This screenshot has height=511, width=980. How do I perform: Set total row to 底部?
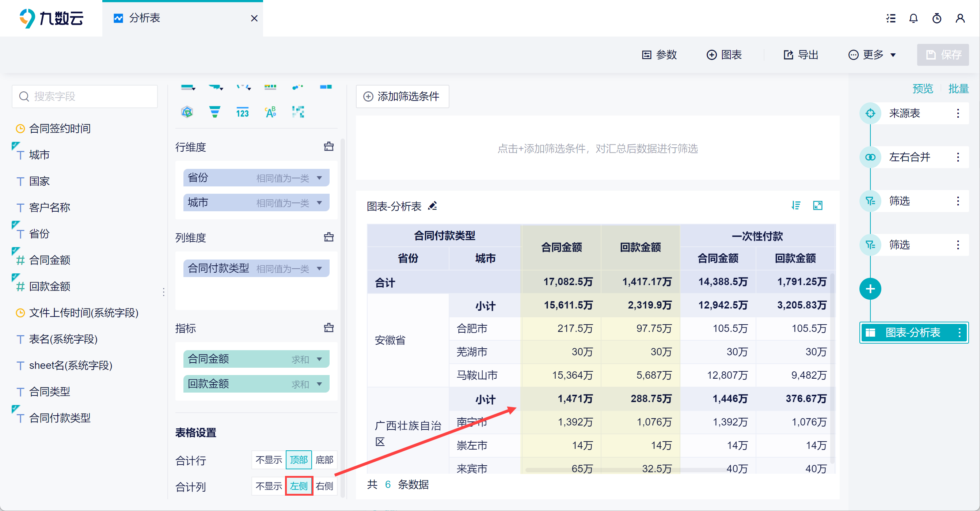click(x=324, y=459)
